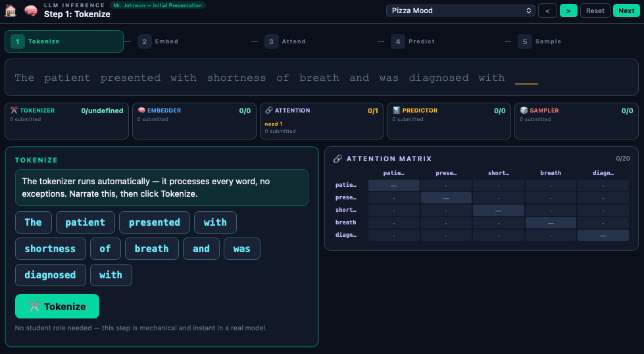Click the patie–patie diagonal matrix cell

pos(394,185)
